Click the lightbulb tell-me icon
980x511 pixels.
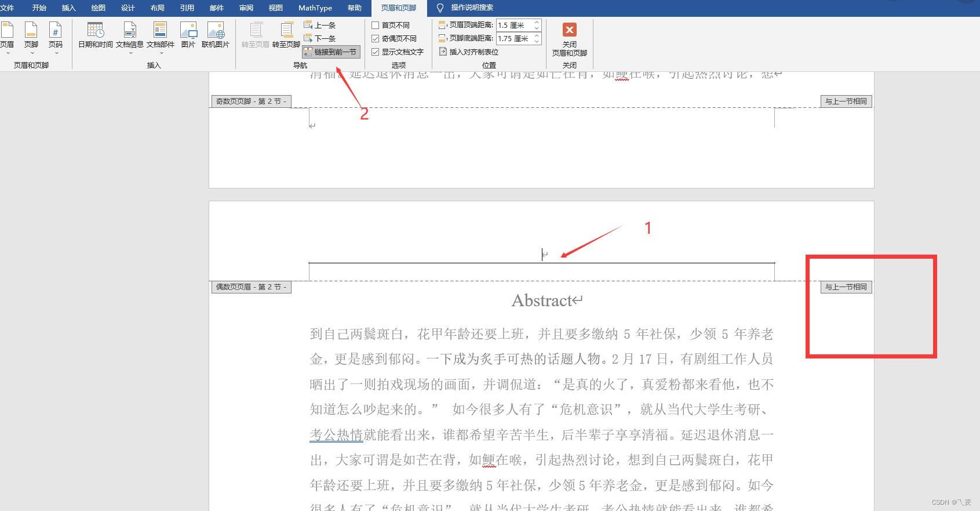click(440, 8)
